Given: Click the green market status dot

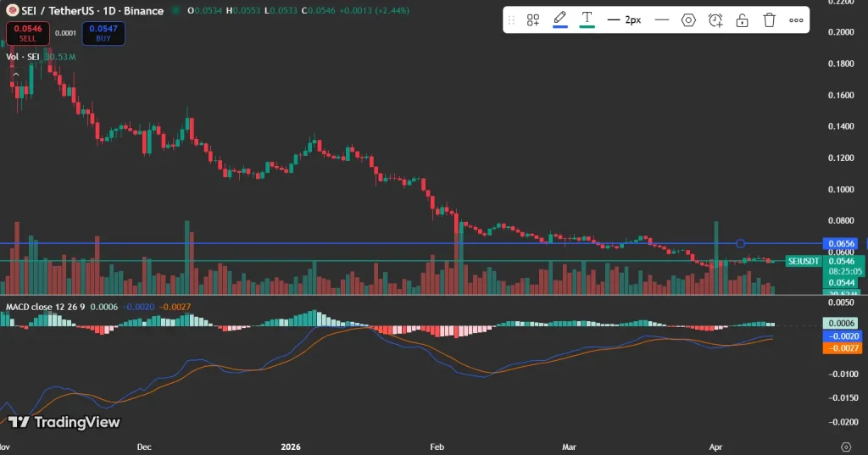Looking at the screenshot, I should pos(175,10).
